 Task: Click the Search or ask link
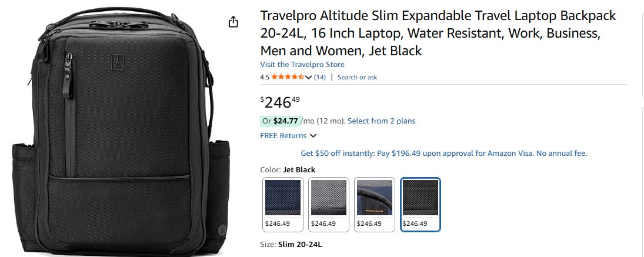[357, 77]
